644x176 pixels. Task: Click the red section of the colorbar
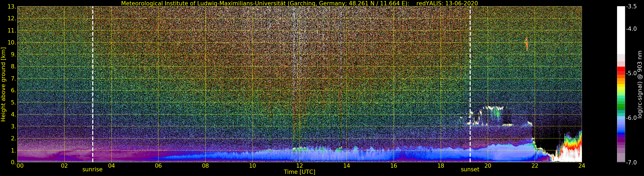point(621,71)
